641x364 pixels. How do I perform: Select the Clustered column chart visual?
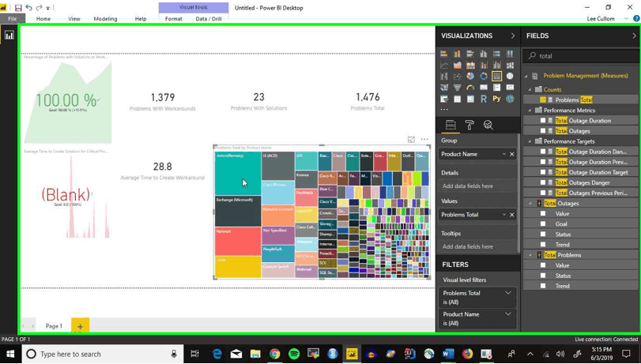click(x=484, y=54)
